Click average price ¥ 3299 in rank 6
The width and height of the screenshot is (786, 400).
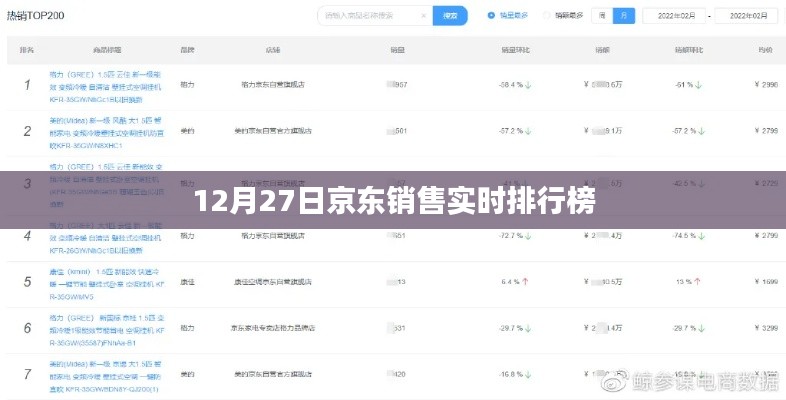point(766,328)
